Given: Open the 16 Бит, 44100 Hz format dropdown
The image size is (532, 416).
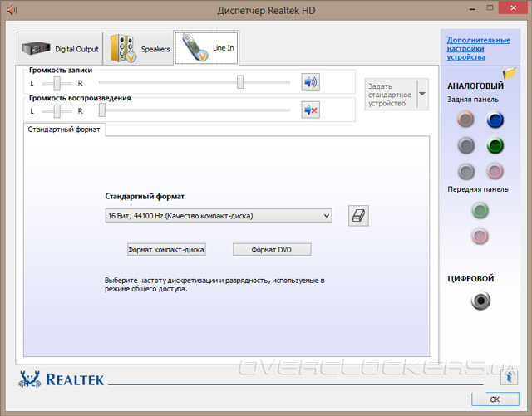Looking at the screenshot, I should (219, 216).
